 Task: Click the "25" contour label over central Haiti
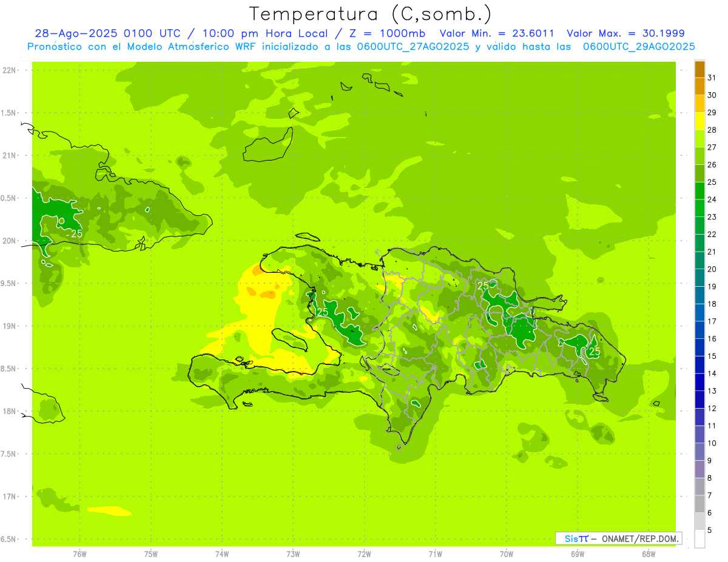click(x=322, y=312)
